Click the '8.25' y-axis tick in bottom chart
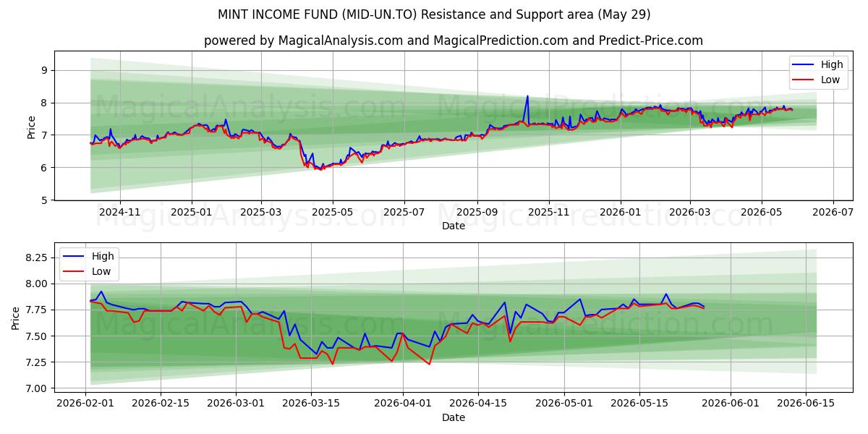This screenshot has height=434, width=868. pyautogui.click(x=38, y=258)
